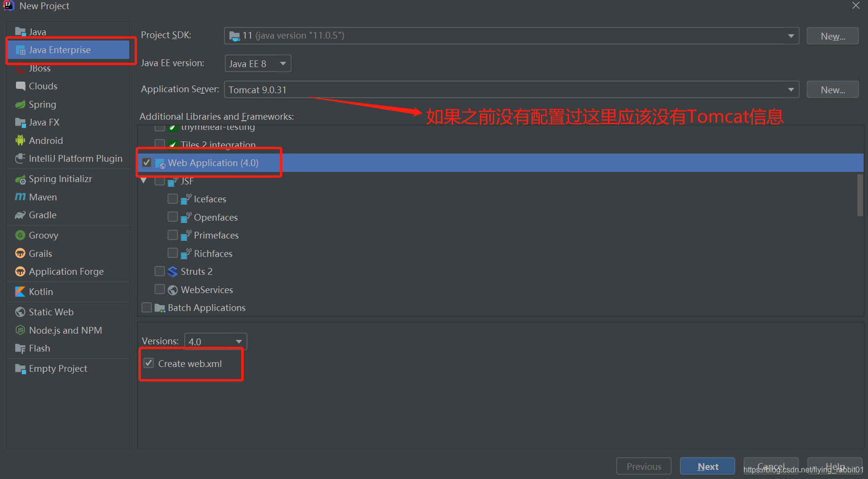Click the Android robot icon
This screenshot has width=868, height=479.
coord(20,141)
